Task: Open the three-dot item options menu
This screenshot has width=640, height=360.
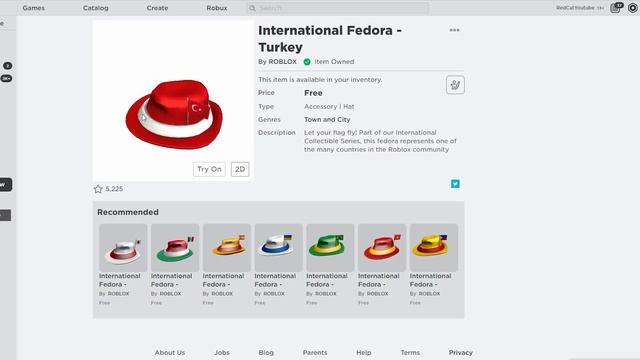Action: 454,30
